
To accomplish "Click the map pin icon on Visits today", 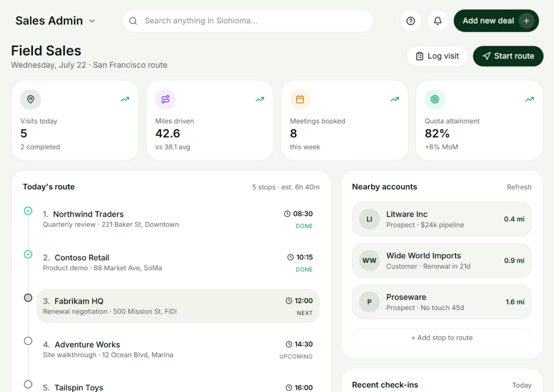I will [x=31, y=100].
